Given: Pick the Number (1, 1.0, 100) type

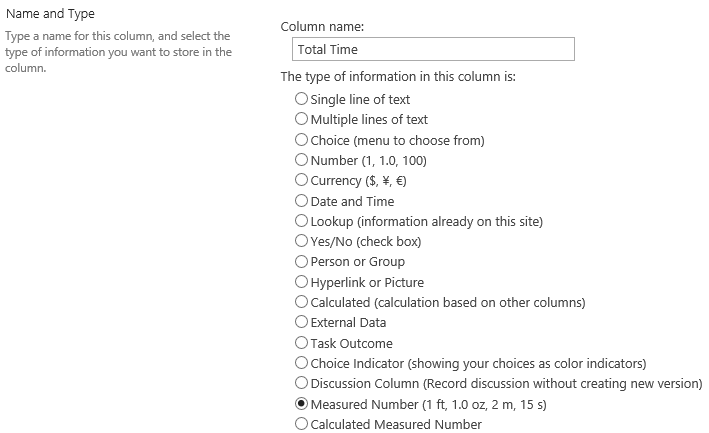Looking at the screenshot, I should pos(301,160).
